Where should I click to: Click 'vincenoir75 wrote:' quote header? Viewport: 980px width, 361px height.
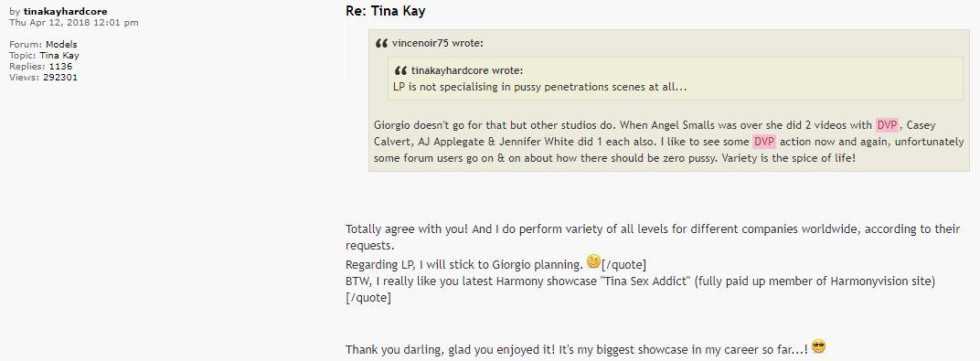pyautogui.click(x=438, y=44)
